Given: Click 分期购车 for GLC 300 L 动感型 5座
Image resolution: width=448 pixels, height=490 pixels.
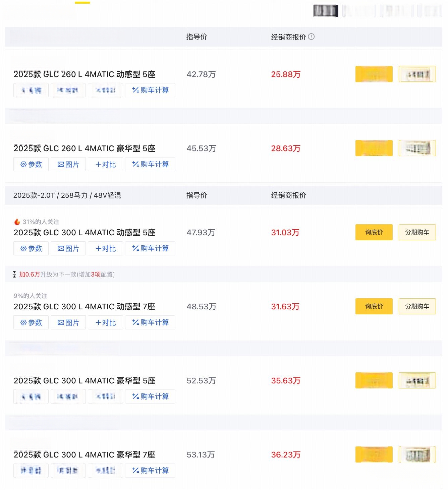Looking at the screenshot, I should pyautogui.click(x=417, y=232).
